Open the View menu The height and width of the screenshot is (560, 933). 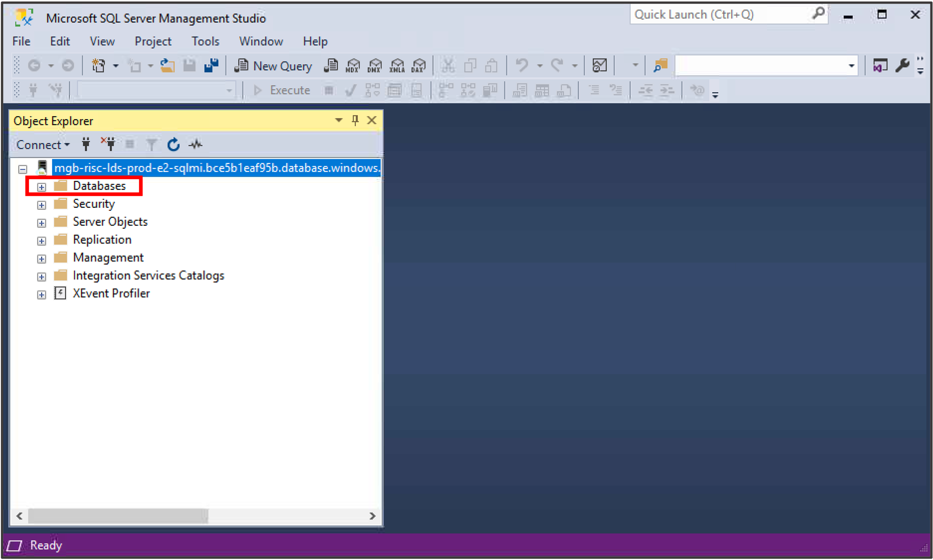tap(102, 41)
